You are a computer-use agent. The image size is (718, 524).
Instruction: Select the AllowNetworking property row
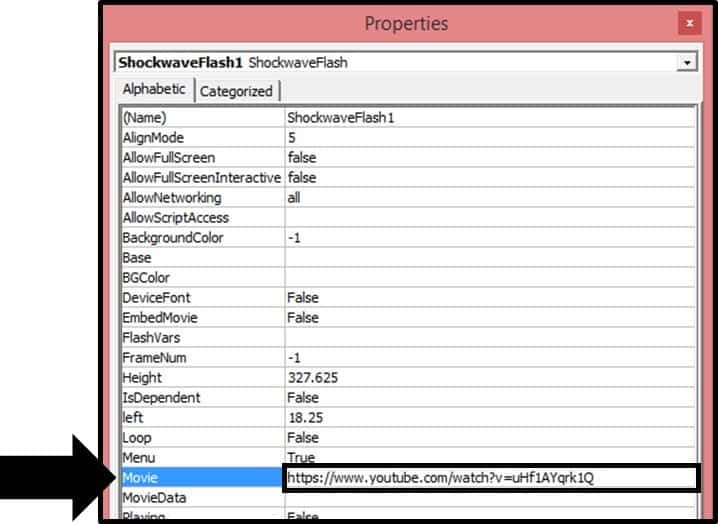click(200, 198)
